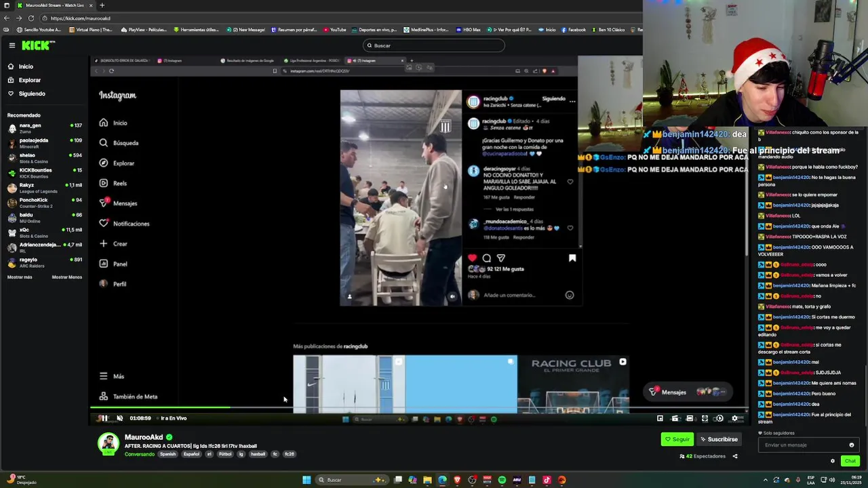Image resolution: width=868 pixels, height=488 pixels.
Task: Open Brave browser from taskbar
Action: click(x=457, y=480)
